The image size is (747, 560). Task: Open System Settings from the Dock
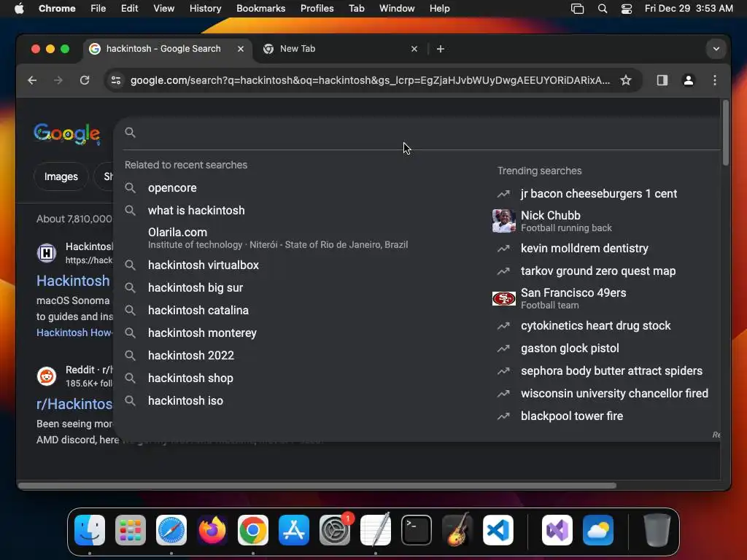pyautogui.click(x=335, y=530)
